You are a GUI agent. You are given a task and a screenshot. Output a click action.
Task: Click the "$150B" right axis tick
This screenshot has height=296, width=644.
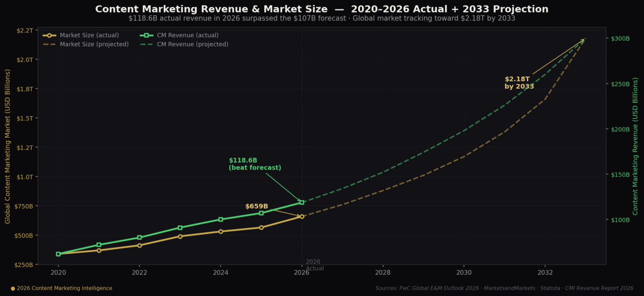(x=621, y=174)
